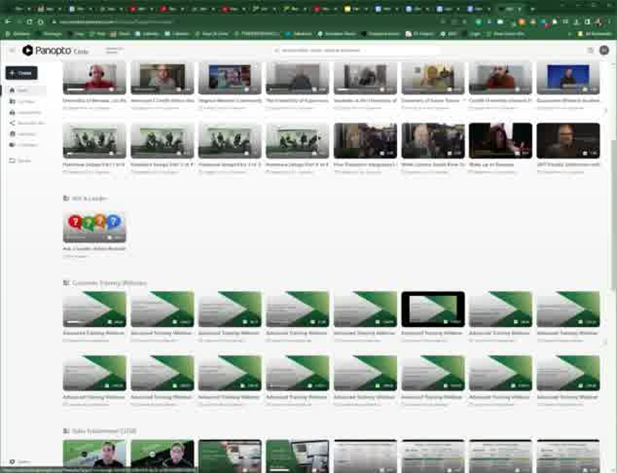The image size is (617, 473).
Task: Open the Ask A Leader section heading
Action: point(84,199)
